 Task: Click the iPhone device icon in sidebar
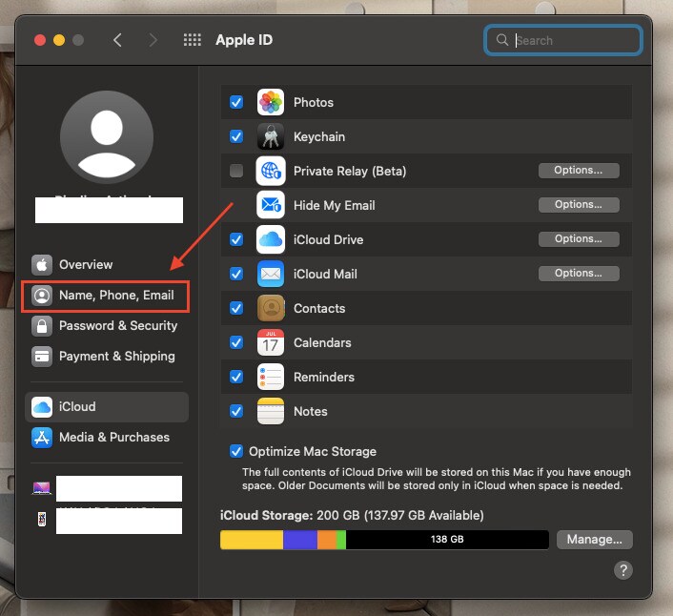pyautogui.click(x=42, y=520)
